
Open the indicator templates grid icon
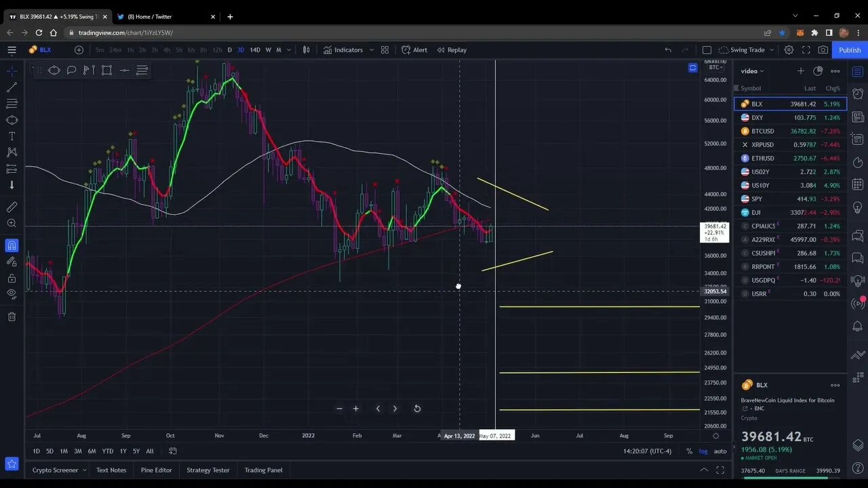click(x=384, y=49)
